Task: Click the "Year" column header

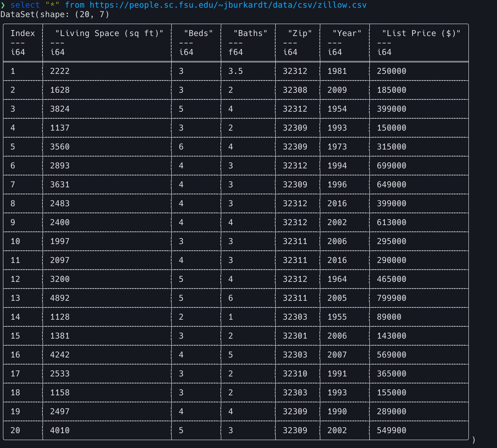Action: [347, 33]
